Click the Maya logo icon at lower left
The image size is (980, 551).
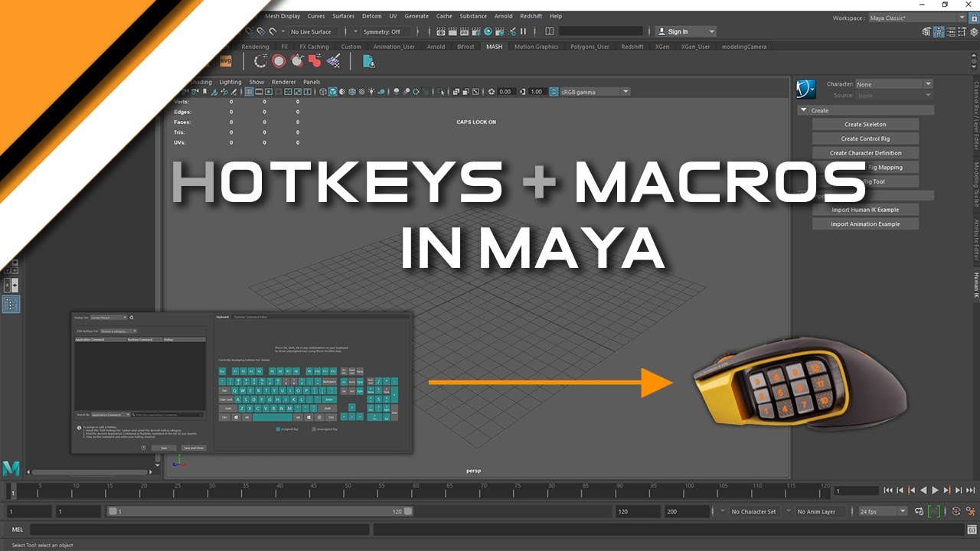coord(11,468)
